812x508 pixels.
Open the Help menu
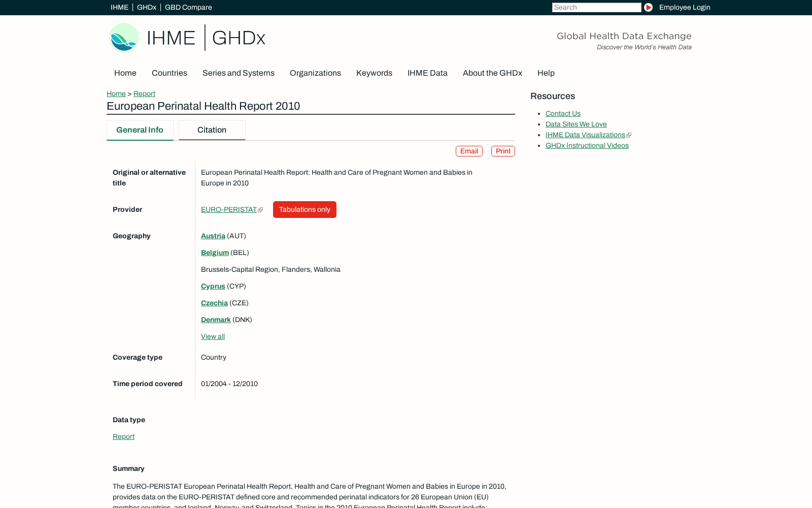[546, 73]
